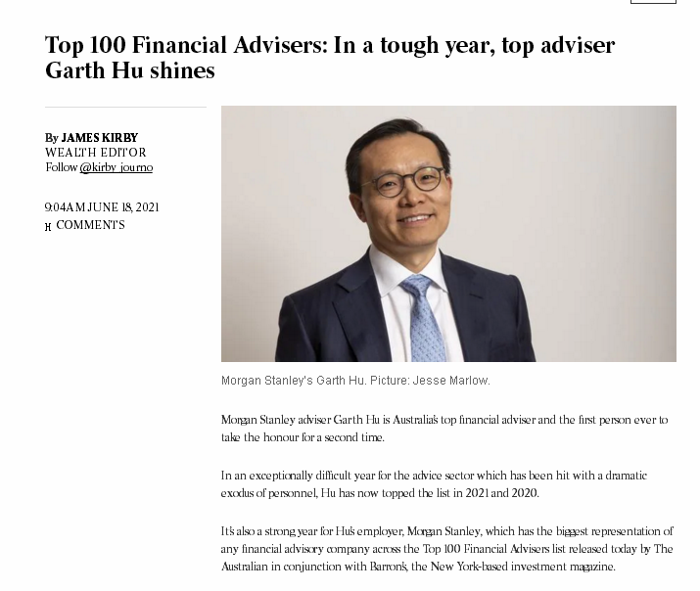Click the paragraph beginning 'It's also a strong year'

point(446,548)
